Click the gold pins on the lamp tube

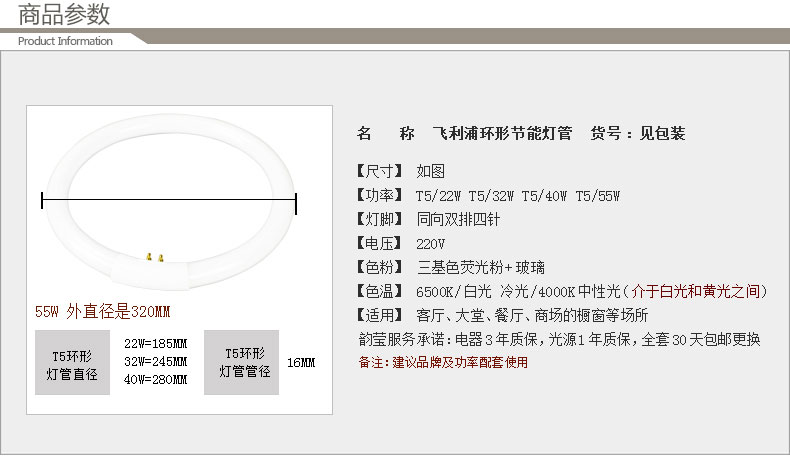(x=155, y=257)
